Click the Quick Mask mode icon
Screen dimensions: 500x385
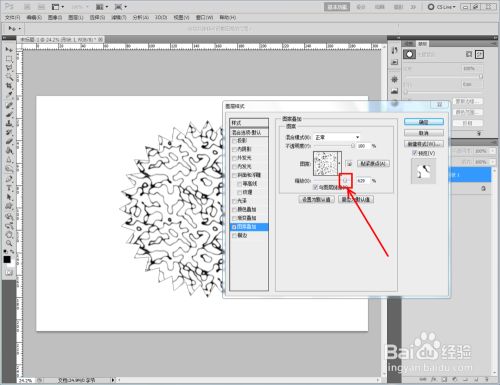(x=9, y=272)
